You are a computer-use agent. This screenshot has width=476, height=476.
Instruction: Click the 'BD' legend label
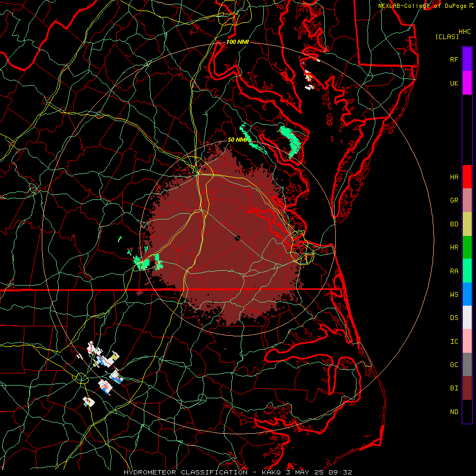coord(454,224)
